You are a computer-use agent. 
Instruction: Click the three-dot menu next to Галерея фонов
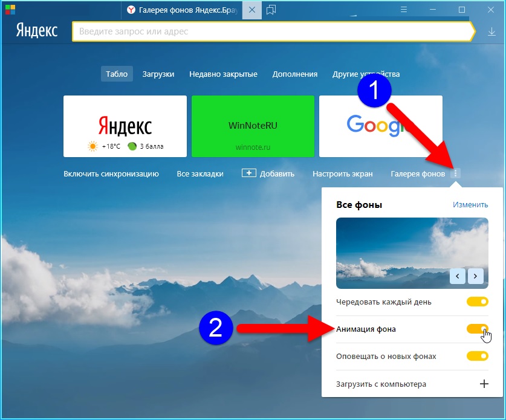pos(455,173)
